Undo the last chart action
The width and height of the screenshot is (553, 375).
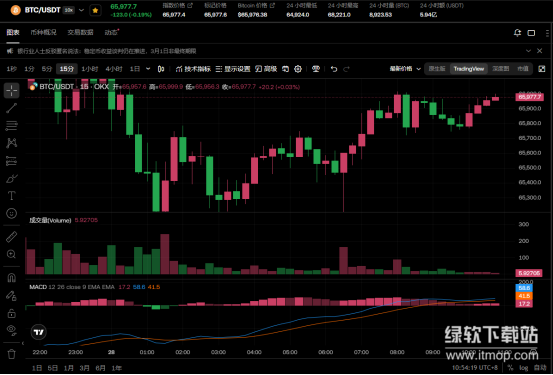coord(334,69)
